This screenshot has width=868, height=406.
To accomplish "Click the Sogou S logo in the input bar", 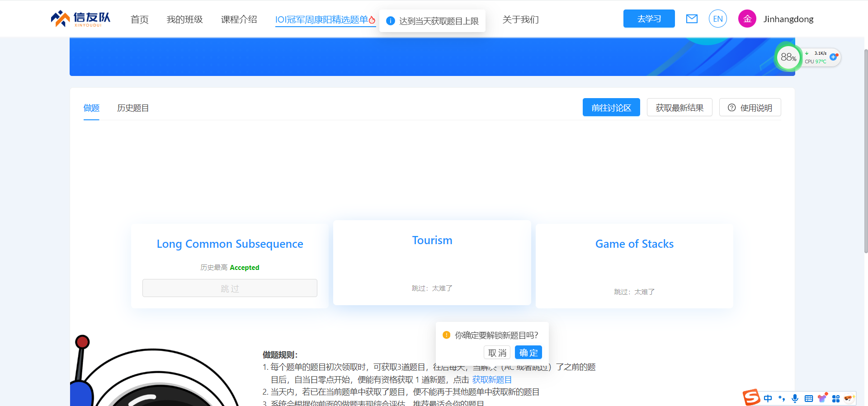I will coord(751,398).
